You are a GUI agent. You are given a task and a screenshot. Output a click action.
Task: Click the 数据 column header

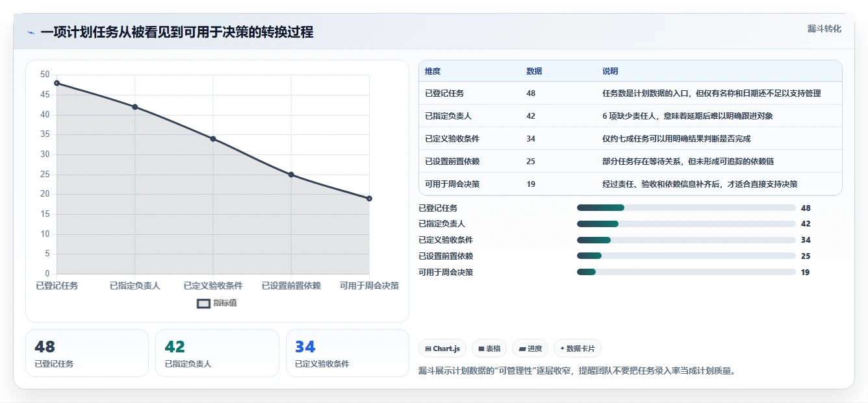534,71
